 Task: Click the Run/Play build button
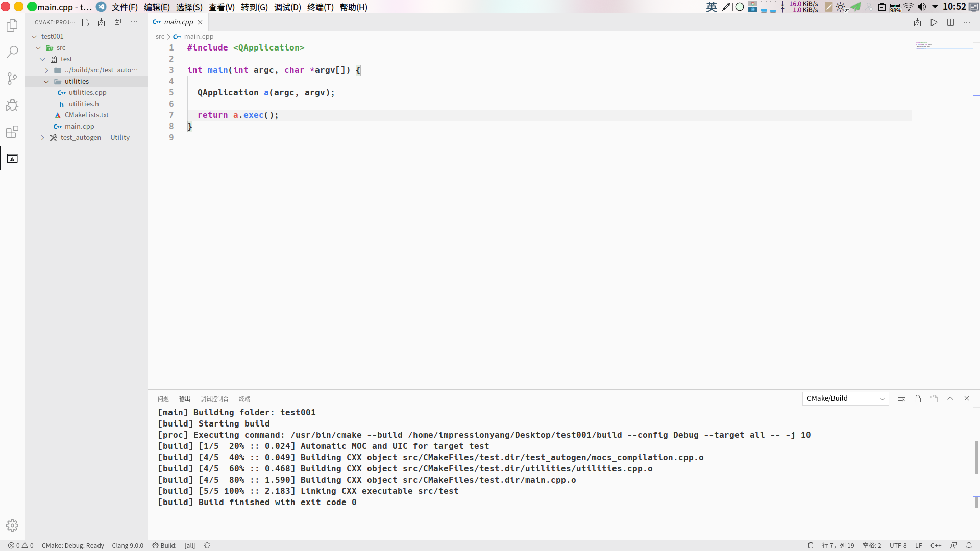pyautogui.click(x=934, y=22)
